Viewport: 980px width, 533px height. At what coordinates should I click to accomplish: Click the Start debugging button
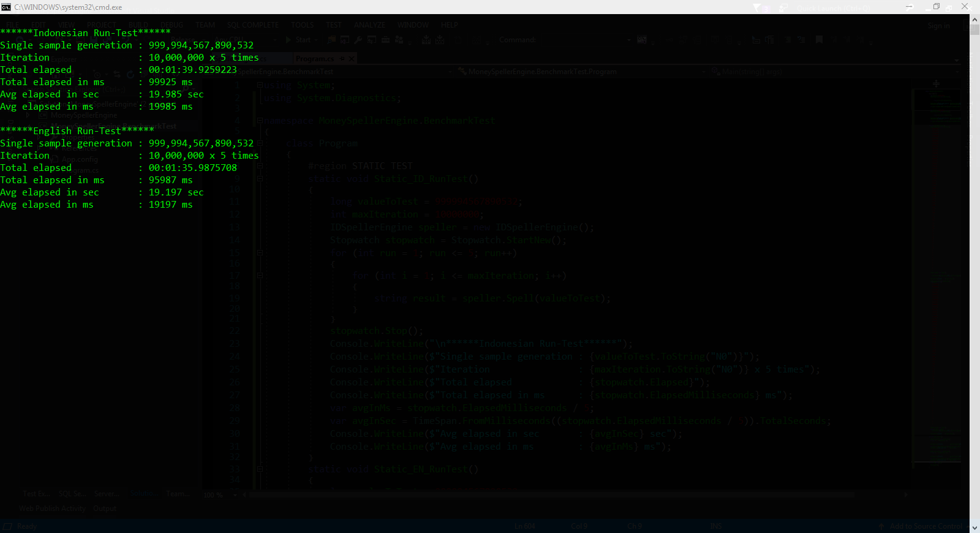[298, 40]
